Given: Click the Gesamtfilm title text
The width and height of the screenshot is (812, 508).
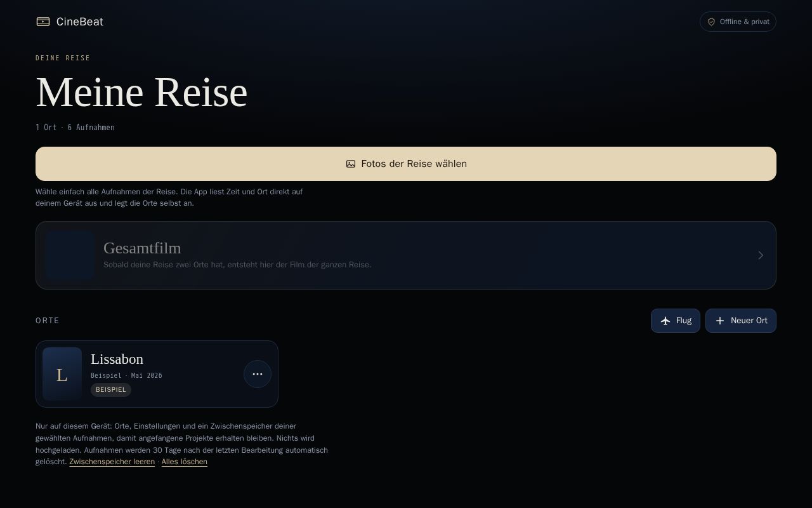Looking at the screenshot, I should point(142,248).
